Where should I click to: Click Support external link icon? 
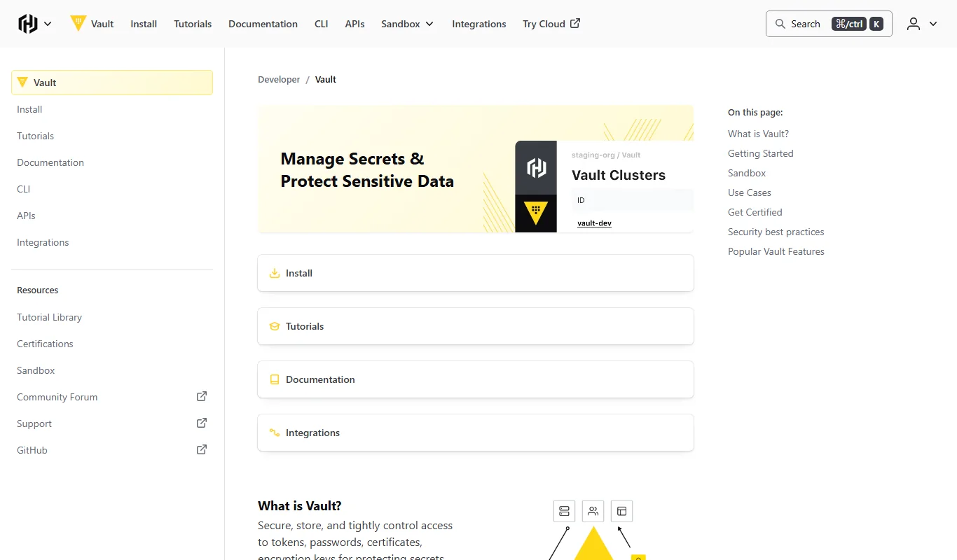(x=202, y=423)
